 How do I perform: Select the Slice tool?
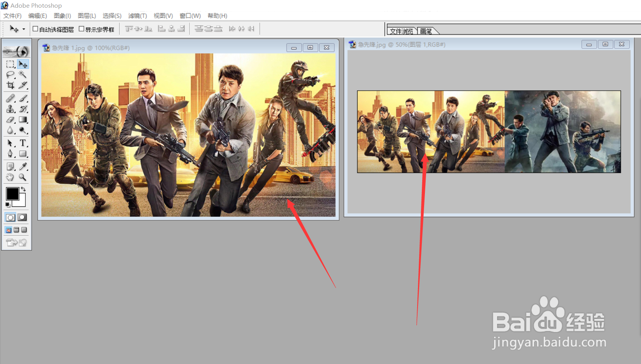tap(23, 85)
